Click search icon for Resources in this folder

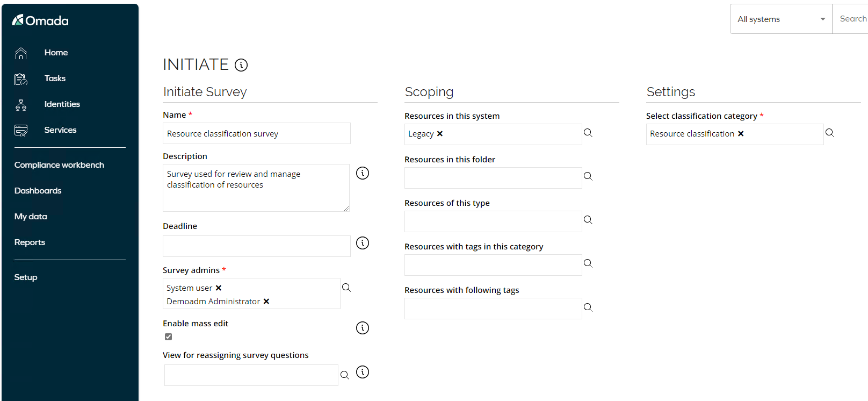click(x=588, y=176)
